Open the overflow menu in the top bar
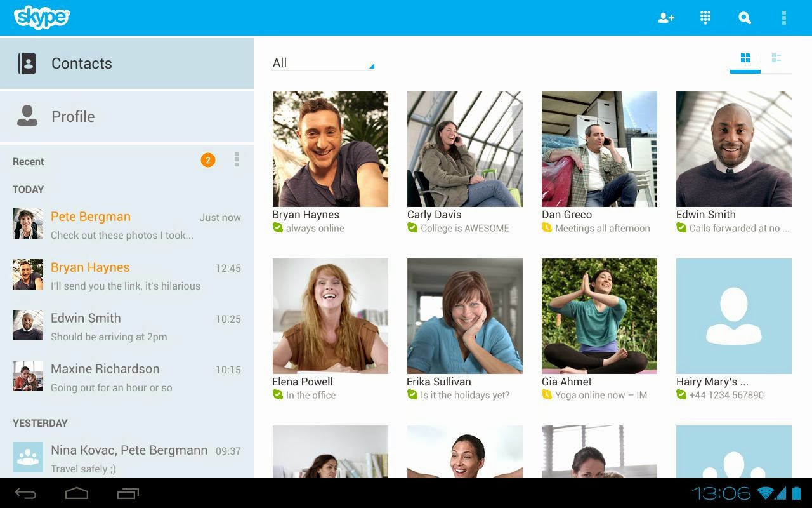812x508 pixels. pyautogui.click(x=784, y=18)
